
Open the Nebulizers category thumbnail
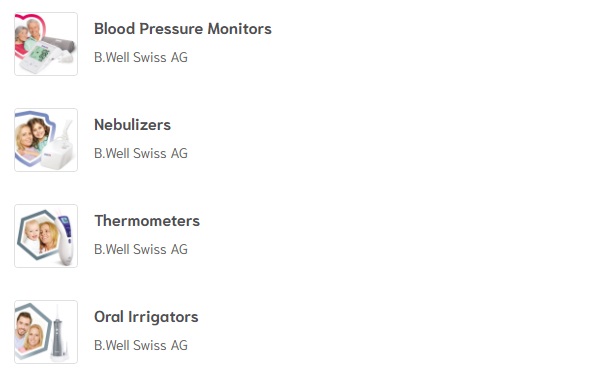(46, 140)
